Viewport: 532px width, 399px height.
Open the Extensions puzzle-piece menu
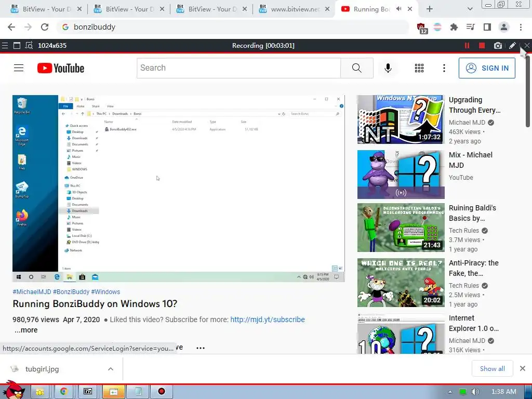454,27
